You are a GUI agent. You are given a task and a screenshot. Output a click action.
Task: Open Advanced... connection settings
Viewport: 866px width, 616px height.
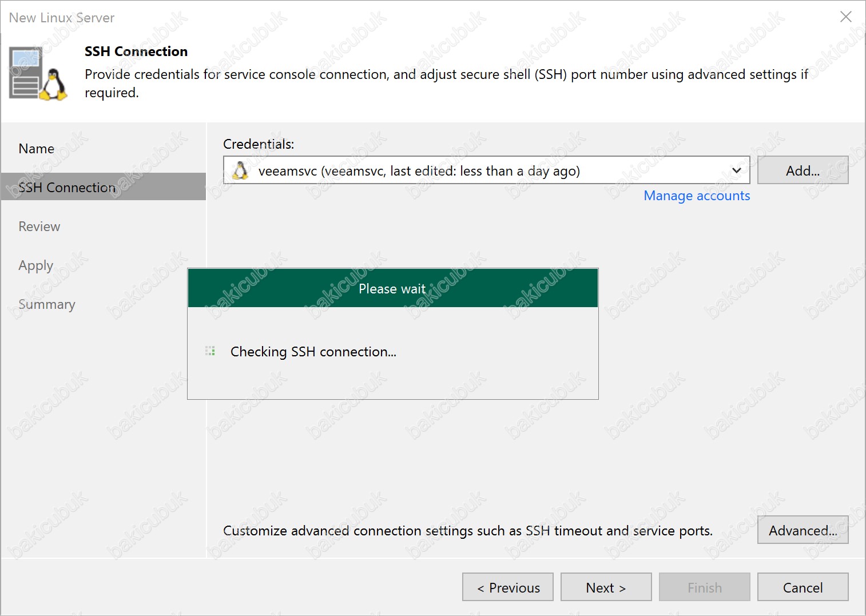[x=803, y=530]
